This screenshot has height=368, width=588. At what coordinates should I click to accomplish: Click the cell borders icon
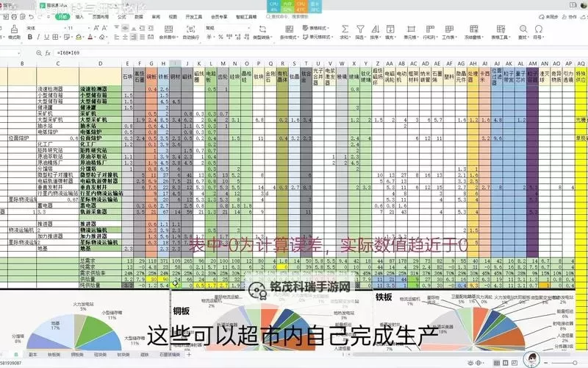56,38
